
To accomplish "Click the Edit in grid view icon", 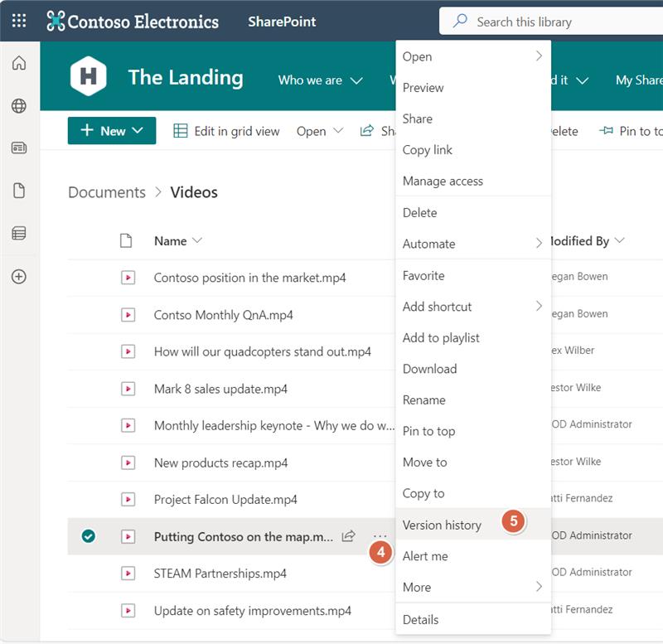I will click(181, 131).
